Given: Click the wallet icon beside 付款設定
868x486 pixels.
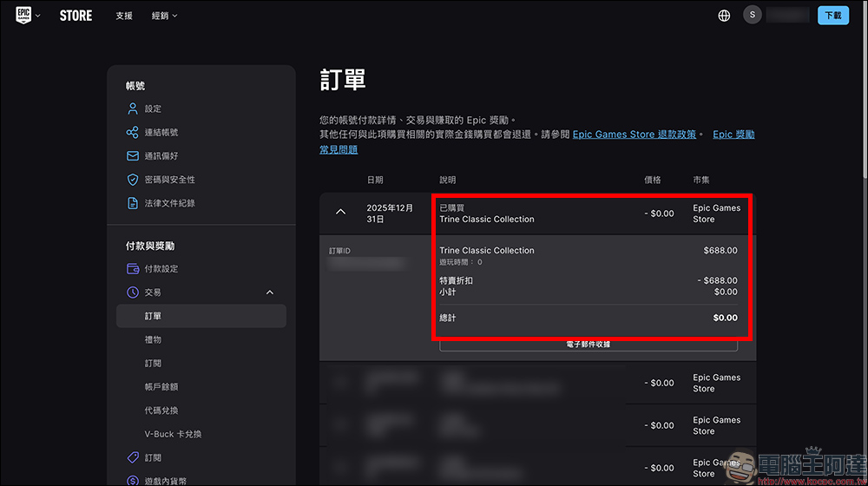Looking at the screenshot, I should click(133, 268).
